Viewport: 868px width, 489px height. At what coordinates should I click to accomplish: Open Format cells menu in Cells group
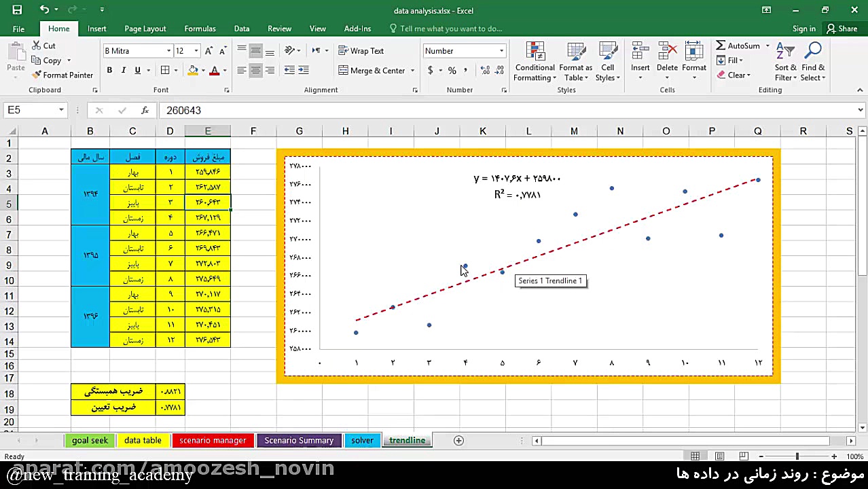coord(693,62)
